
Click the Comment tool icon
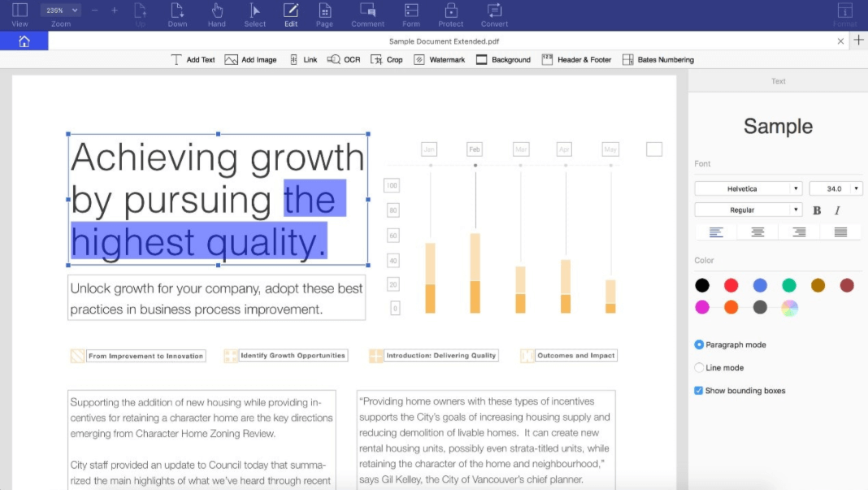tap(367, 11)
